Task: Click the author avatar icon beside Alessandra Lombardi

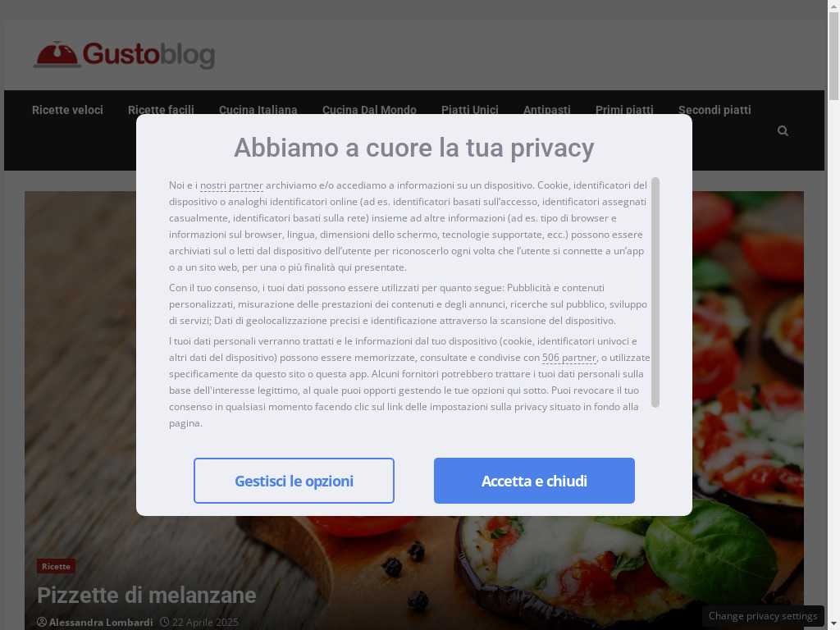Action: (x=42, y=622)
